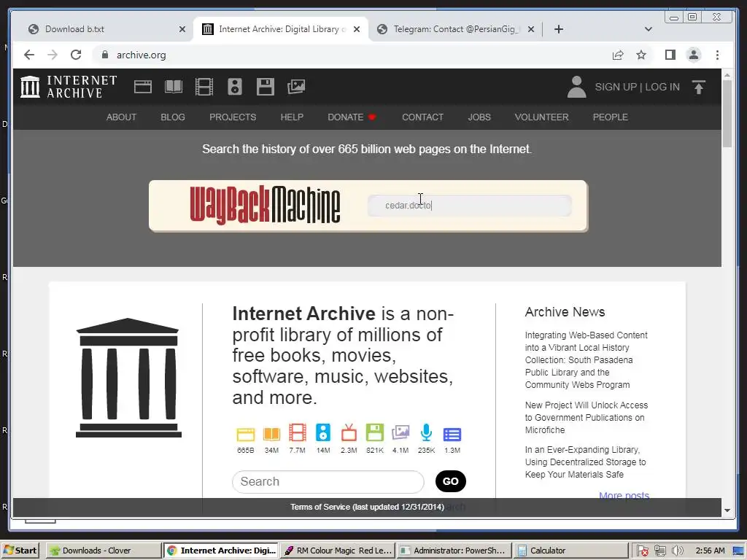
Task: Click the LOG IN link
Action: pyautogui.click(x=662, y=87)
